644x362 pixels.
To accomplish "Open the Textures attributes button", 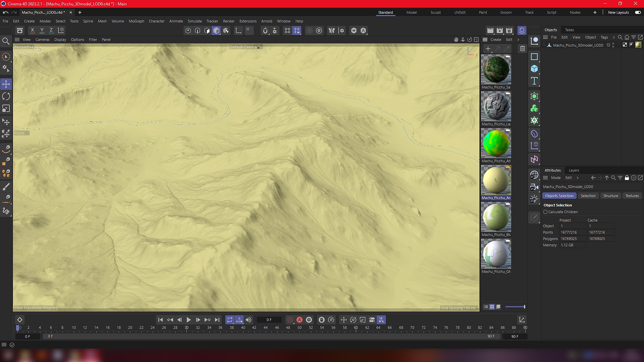I will coord(632,196).
